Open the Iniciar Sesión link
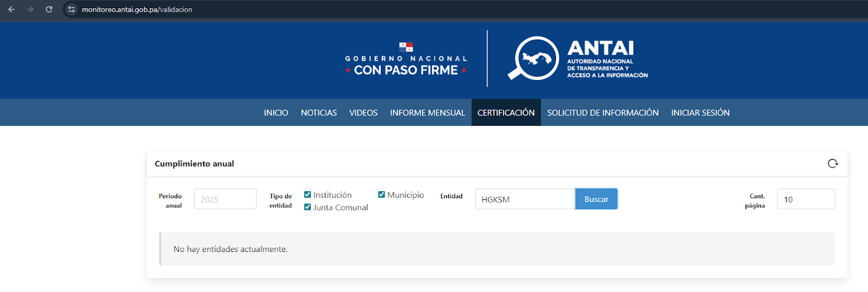Screen dimensions: 868x292 point(700,113)
